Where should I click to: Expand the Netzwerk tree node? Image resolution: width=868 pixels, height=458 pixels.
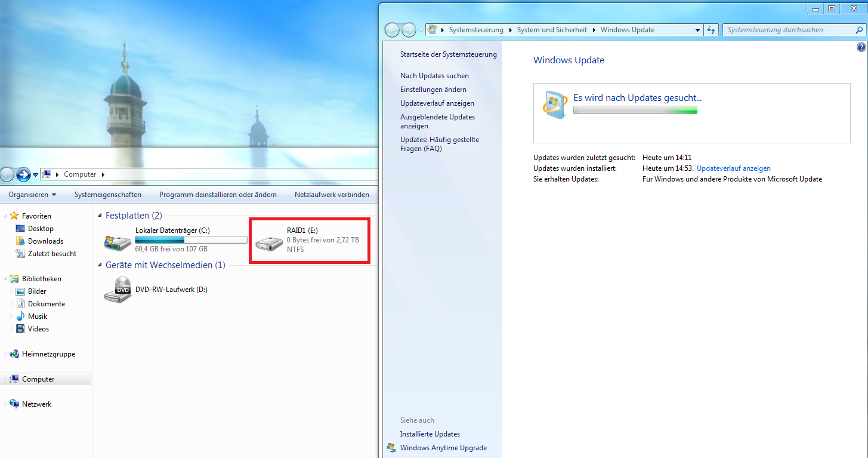6,404
